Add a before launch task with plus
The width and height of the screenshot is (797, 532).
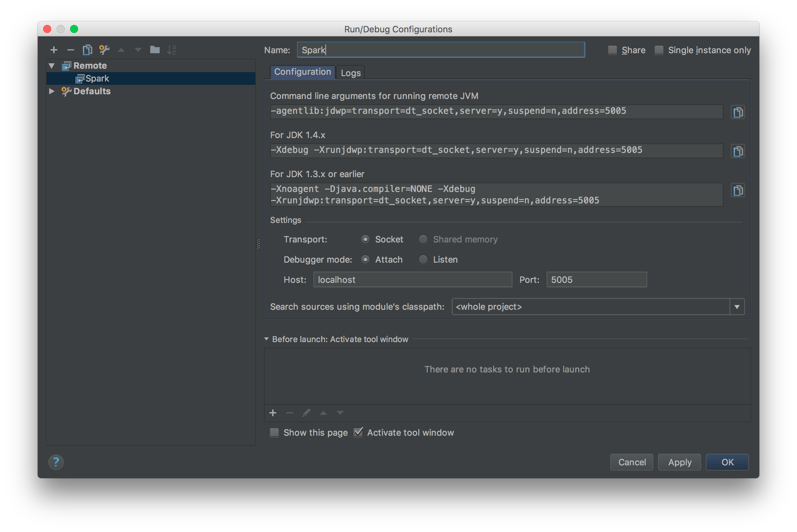click(x=273, y=413)
